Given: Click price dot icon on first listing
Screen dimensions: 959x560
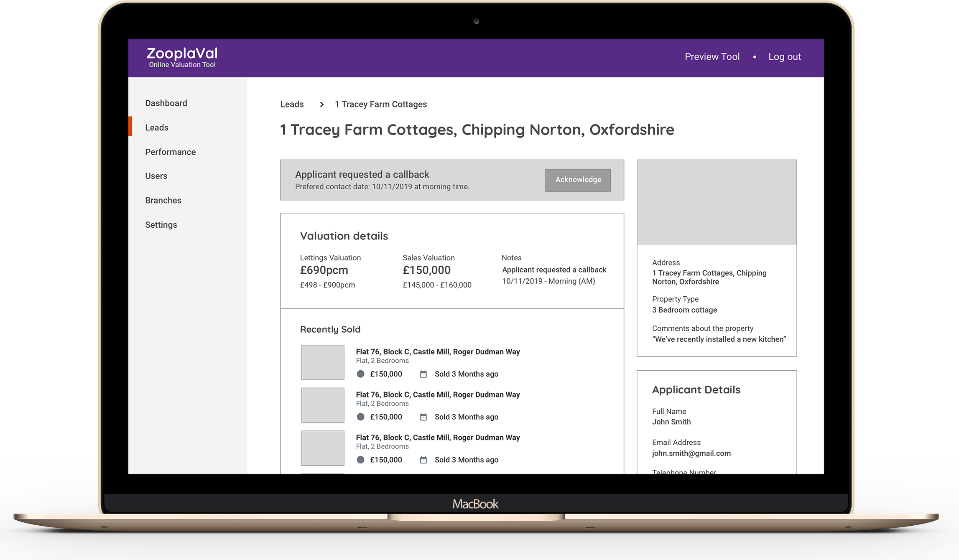Looking at the screenshot, I should (x=360, y=374).
